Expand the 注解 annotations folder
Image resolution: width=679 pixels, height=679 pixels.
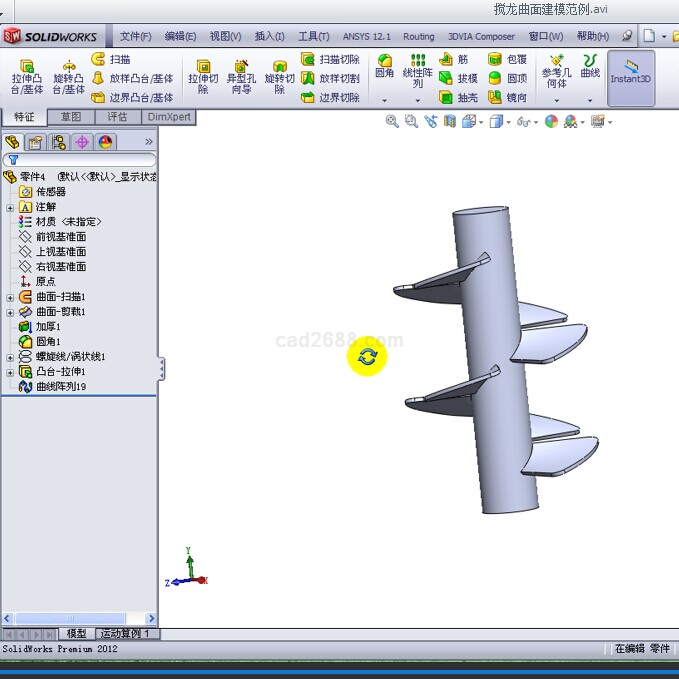(10, 207)
